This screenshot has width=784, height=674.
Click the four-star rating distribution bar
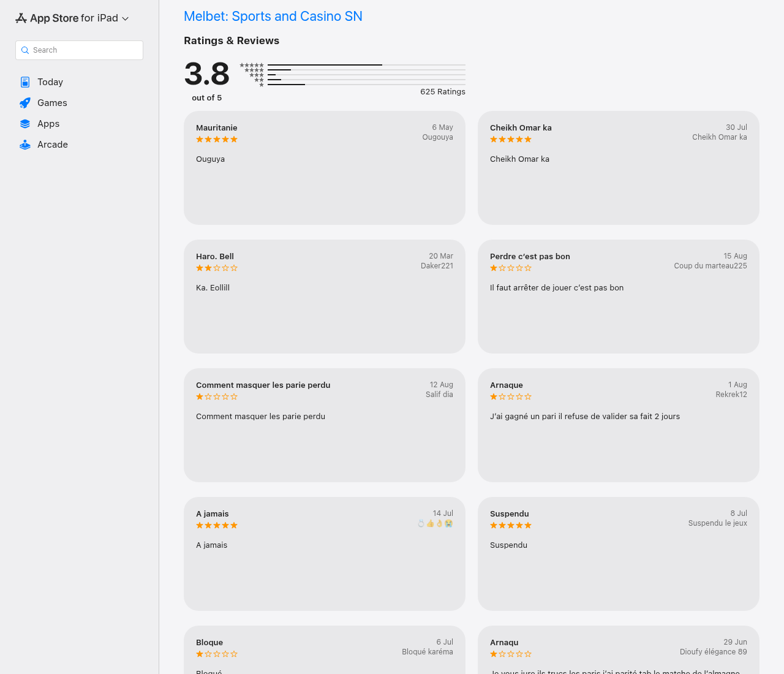366,70
